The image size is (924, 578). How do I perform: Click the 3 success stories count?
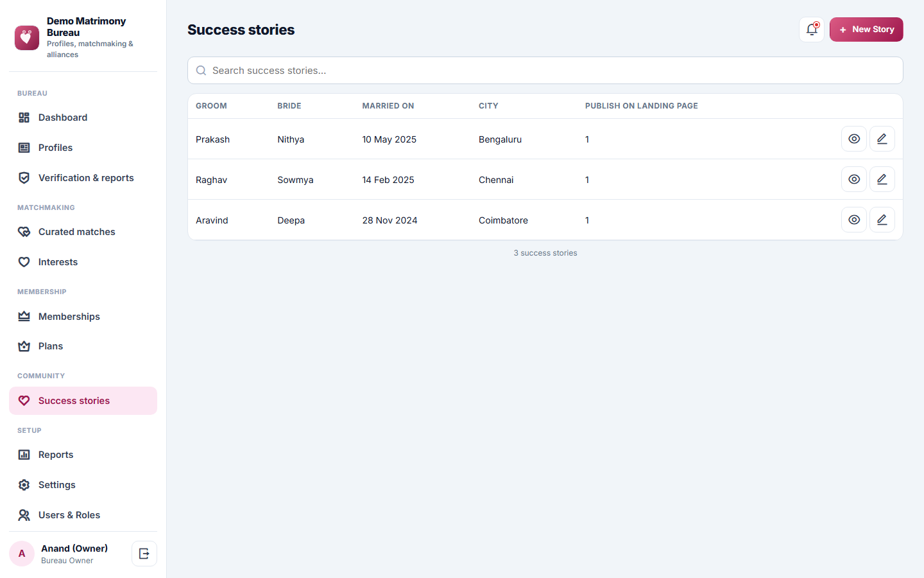pyautogui.click(x=545, y=253)
